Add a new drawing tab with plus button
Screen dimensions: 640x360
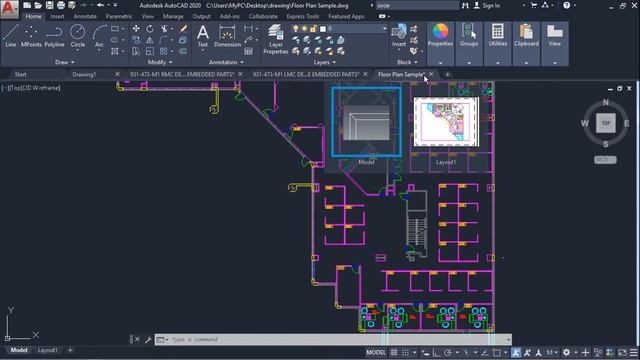447,74
